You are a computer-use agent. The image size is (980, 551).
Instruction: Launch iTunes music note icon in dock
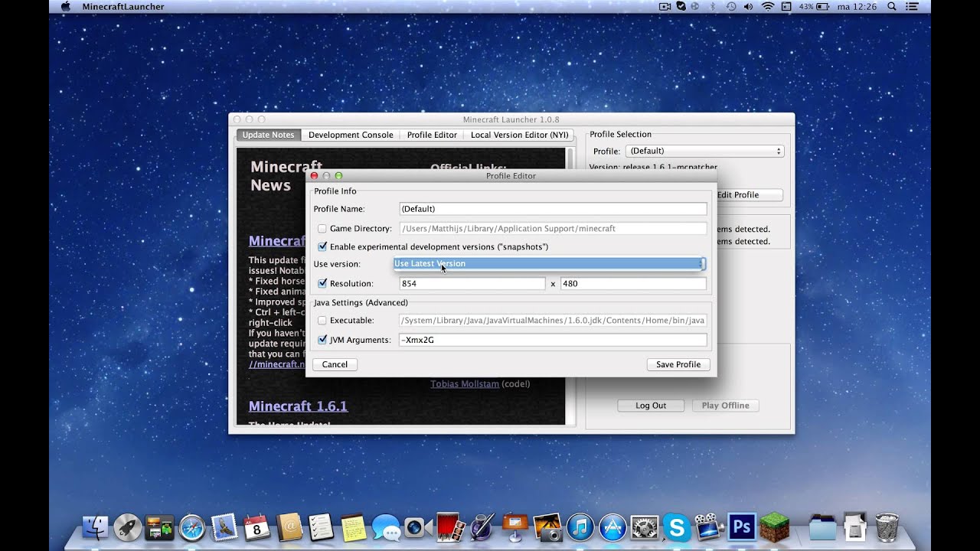pyautogui.click(x=580, y=527)
